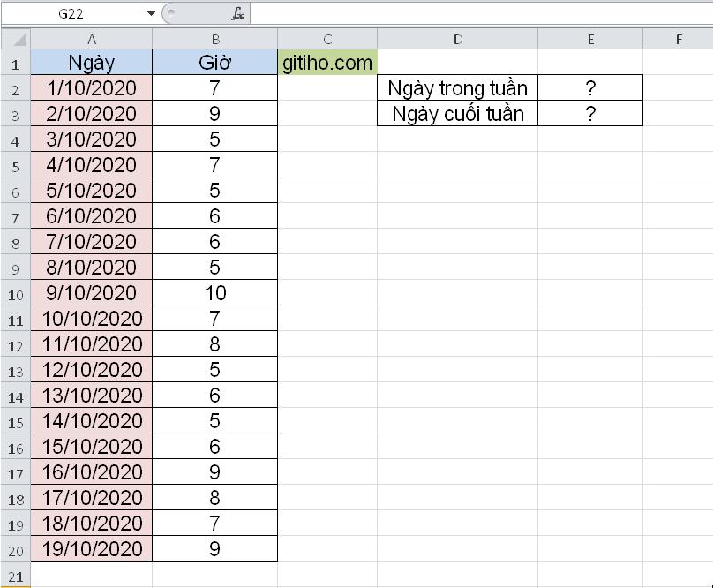Click the "Giờ" header cell
The image size is (713, 588).
214,63
